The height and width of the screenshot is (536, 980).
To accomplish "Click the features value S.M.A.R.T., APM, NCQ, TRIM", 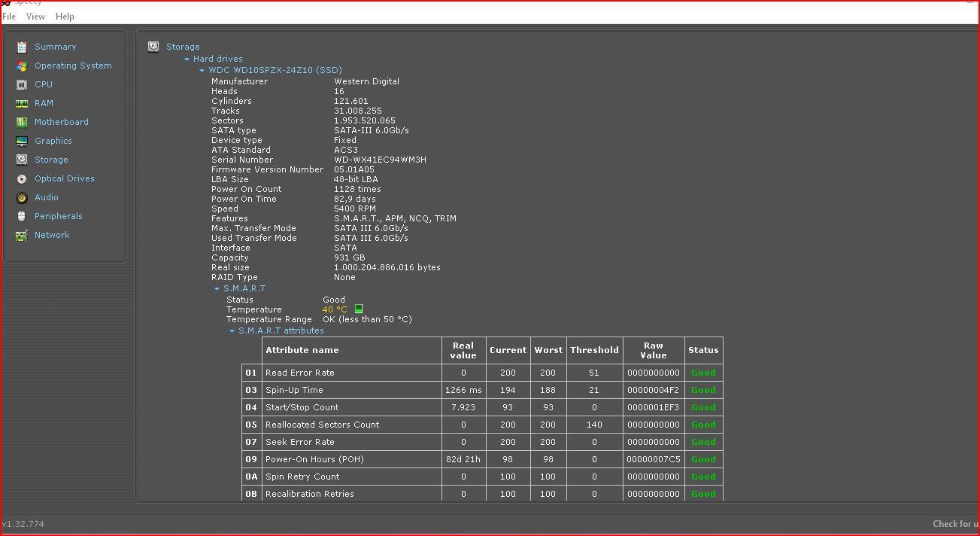I will click(395, 218).
